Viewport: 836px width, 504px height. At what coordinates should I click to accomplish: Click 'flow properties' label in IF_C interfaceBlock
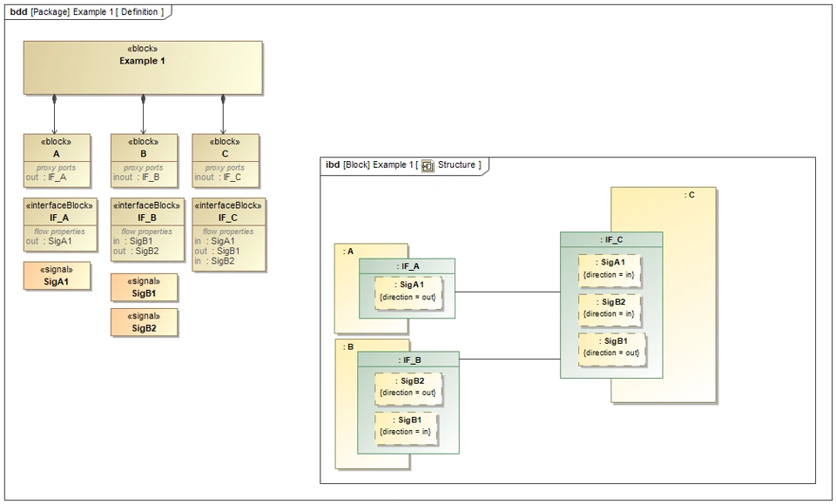point(228,232)
